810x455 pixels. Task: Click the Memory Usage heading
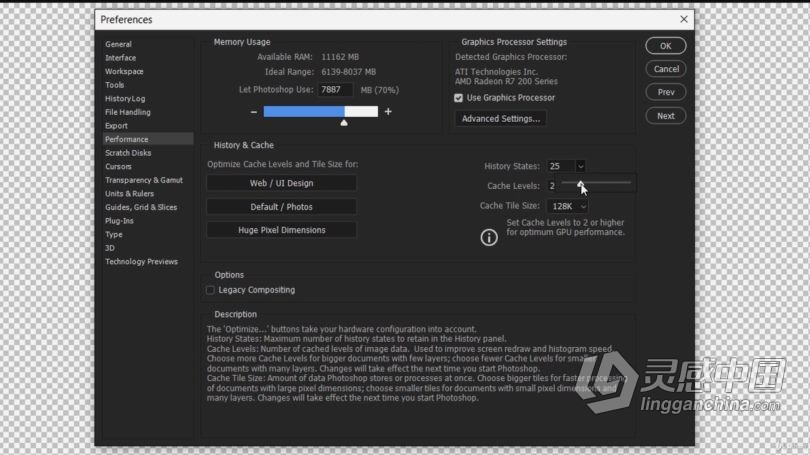tap(242, 42)
